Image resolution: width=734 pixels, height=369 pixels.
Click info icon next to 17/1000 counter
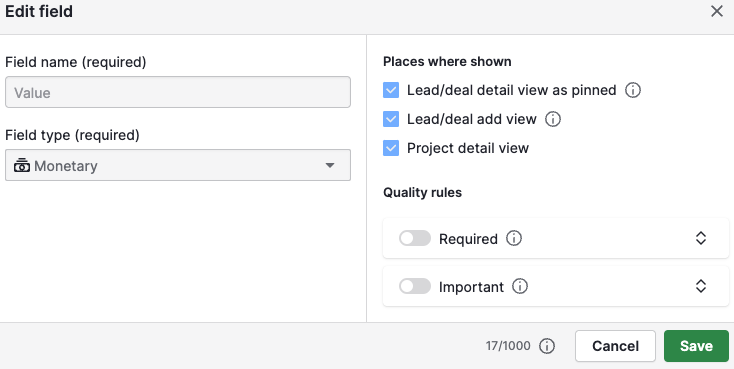tap(547, 346)
